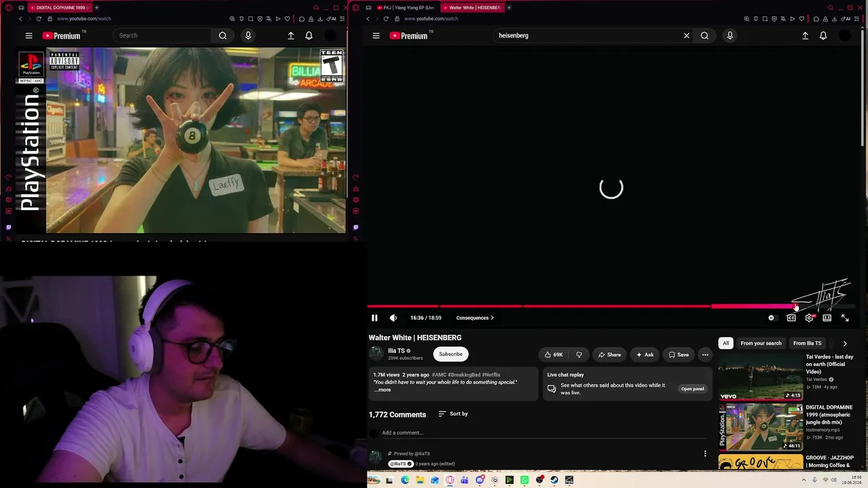The width and height of the screenshot is (868, 488).
Task: Dislike the Walter White video
Action: tap(578, 354)
